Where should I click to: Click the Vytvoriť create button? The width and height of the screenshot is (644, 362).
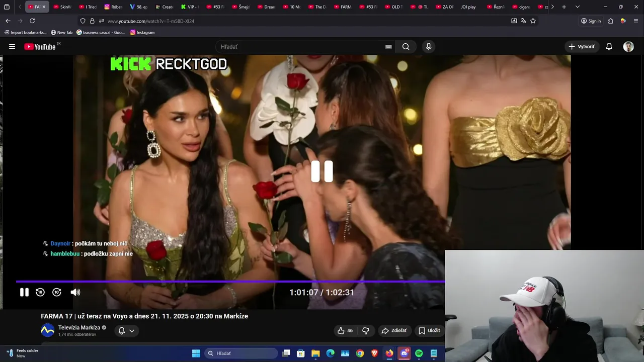coord(582,47)
